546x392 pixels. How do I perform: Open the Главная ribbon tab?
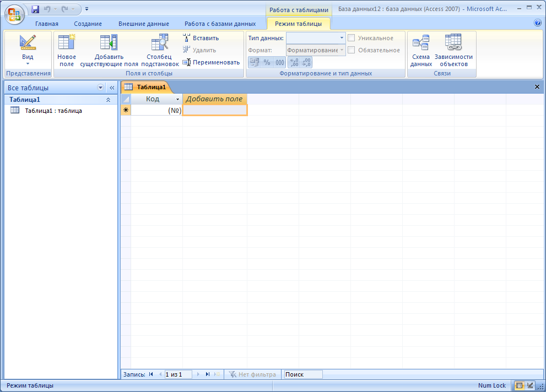(47, 24)
